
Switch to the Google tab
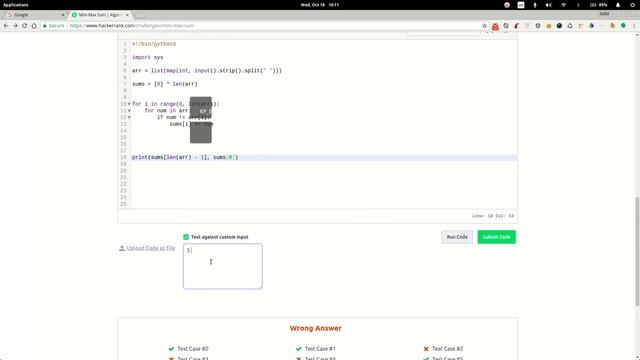(x=35, y=15)
